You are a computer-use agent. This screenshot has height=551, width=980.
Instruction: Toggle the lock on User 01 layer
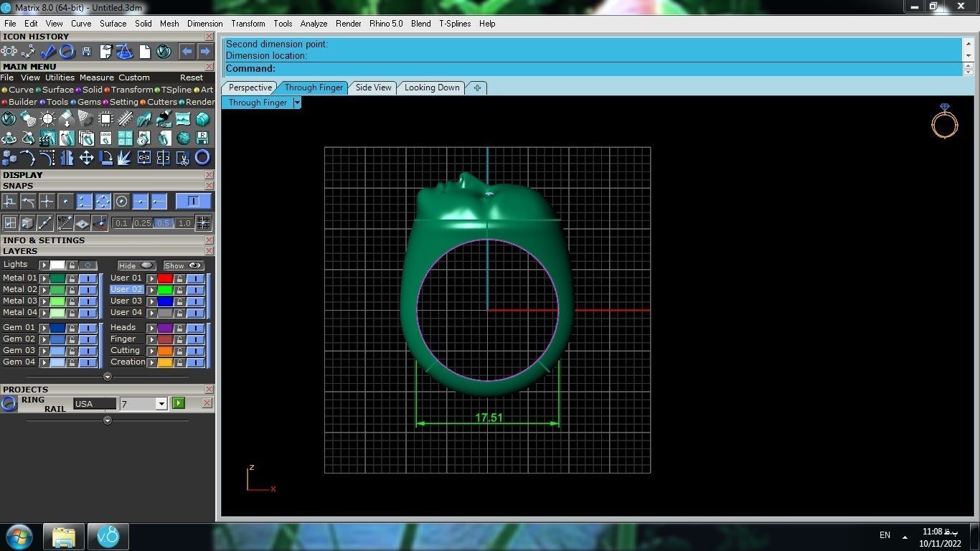click(x=179, y=278)
